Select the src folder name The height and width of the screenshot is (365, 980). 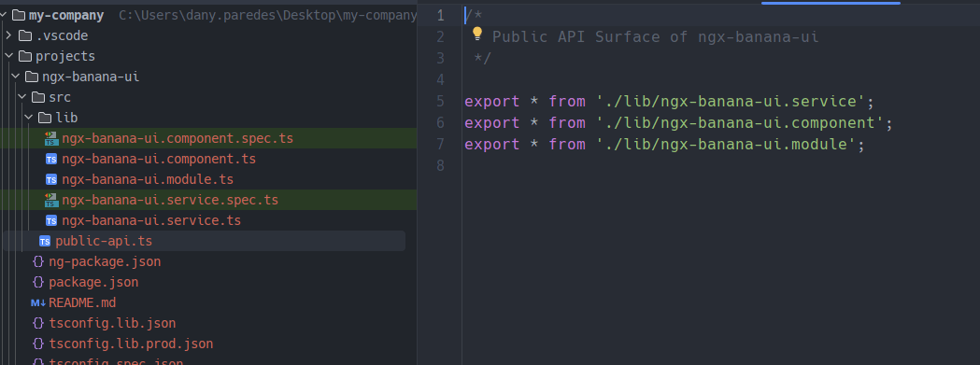(60, 97)
